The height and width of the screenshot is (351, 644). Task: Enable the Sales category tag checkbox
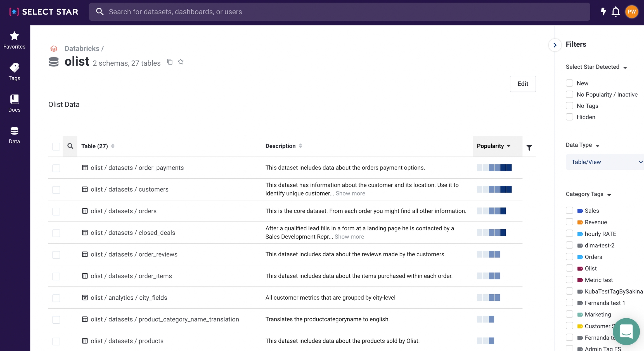(569, 211)
